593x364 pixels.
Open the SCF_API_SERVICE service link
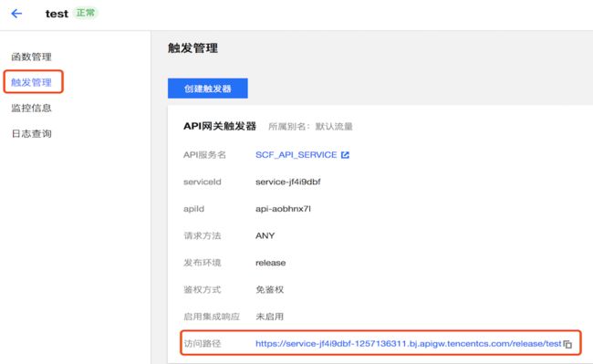296,155
